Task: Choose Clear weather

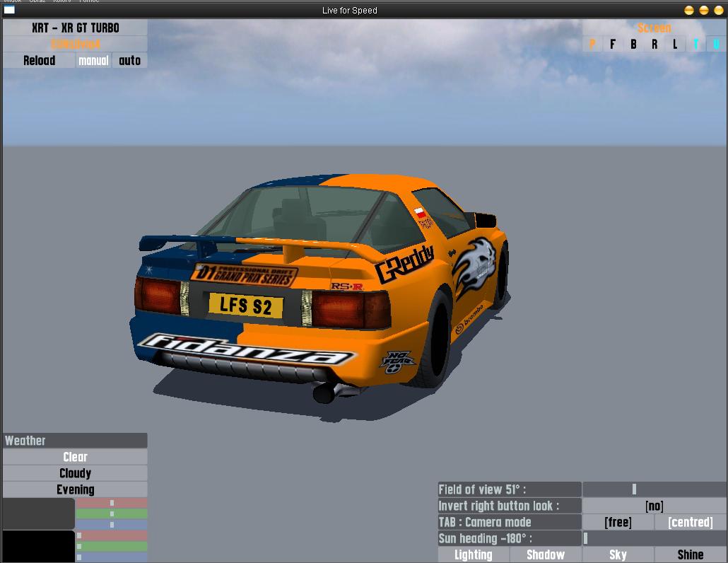Action: click(x=75, y=457)
